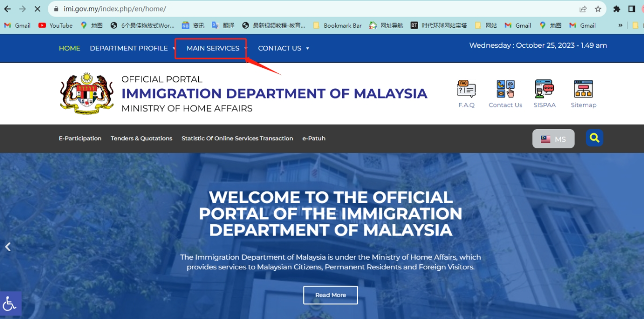Toggle the browser side panel icon
Image resolution: width=644 pixels, height=319 pixels.
click(631, 9)
